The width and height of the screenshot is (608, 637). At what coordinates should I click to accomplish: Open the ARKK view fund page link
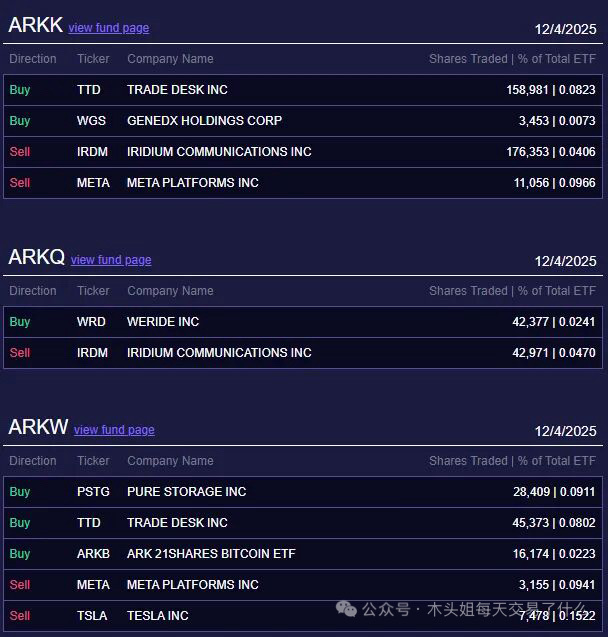(x=108, y=28)
